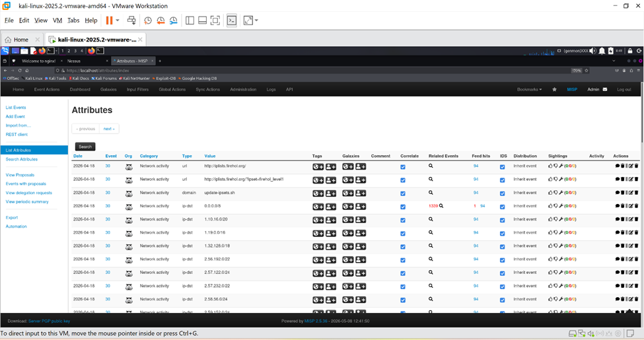
Task: Revert VM to previous snapshot
Action: [x=161, y=20]
